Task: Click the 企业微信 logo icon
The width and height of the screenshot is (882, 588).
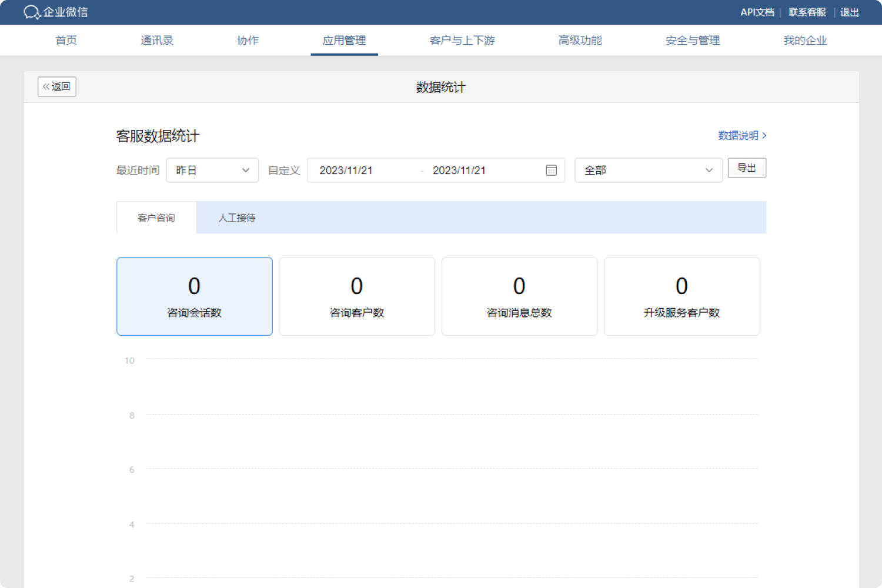Action: click(x=32, y=12)
